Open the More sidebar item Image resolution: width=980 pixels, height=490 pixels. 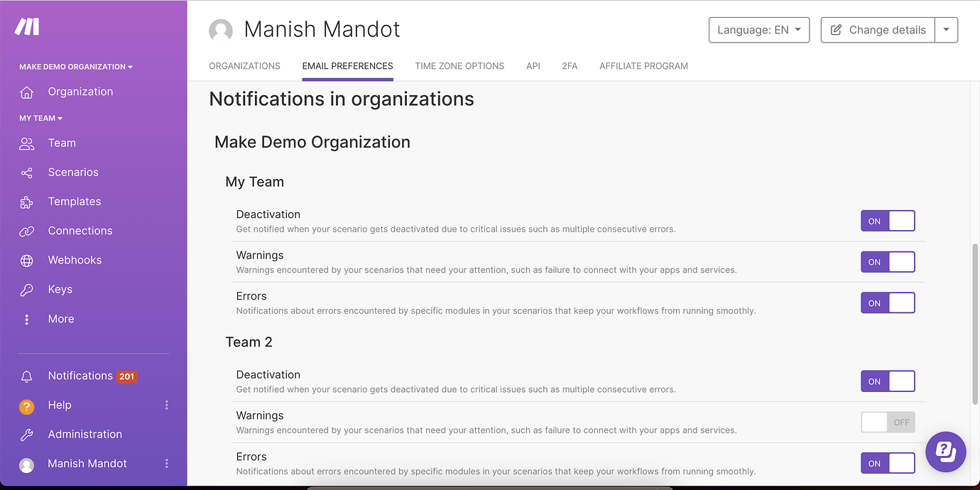60,319
